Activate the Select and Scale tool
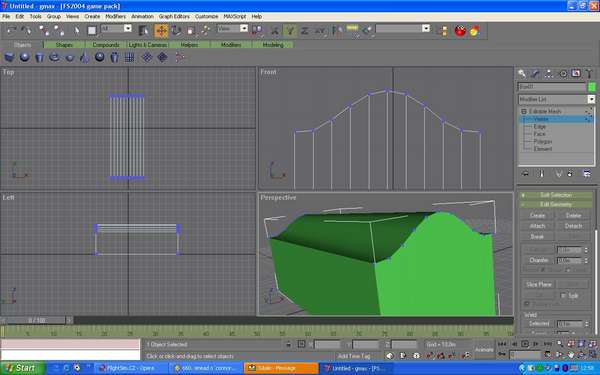 point(191,31)
